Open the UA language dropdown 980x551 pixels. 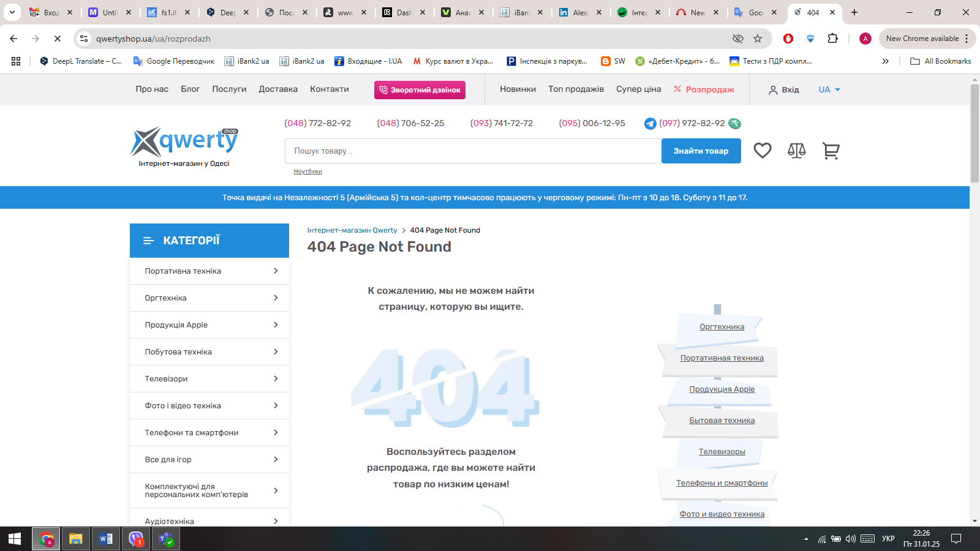click(829, 89)
